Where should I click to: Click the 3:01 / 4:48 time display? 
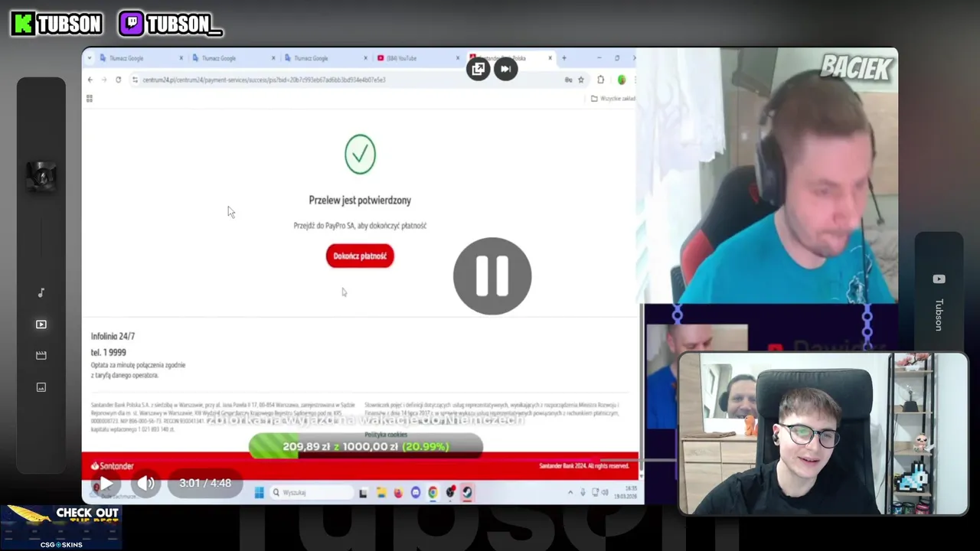click(205, 484)
